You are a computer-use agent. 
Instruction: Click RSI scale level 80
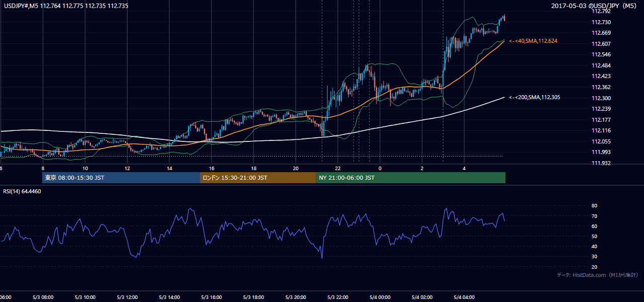pos(595,206)
